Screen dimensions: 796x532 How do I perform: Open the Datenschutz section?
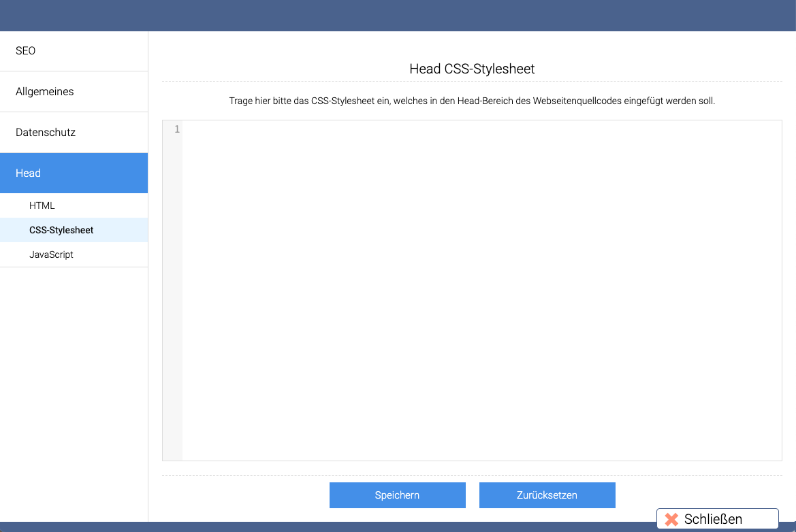click(74, 133)
